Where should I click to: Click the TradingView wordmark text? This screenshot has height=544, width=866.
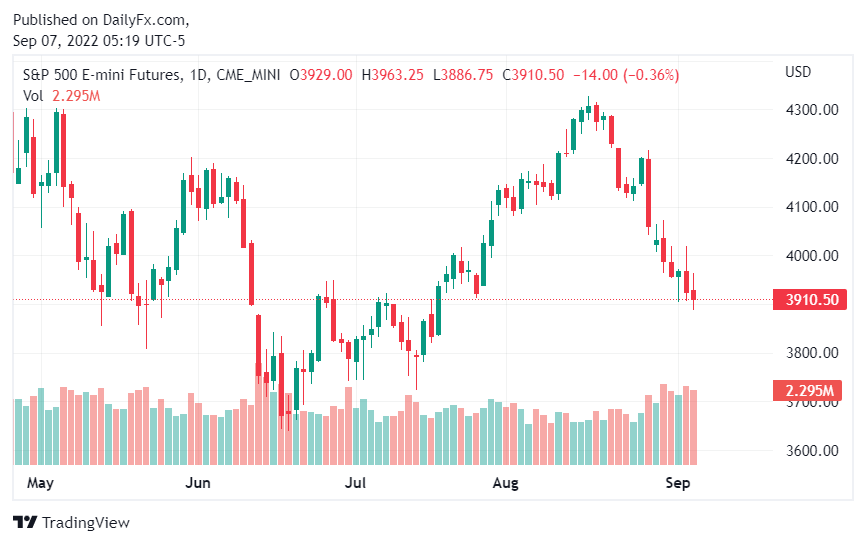tap(86, 522)
